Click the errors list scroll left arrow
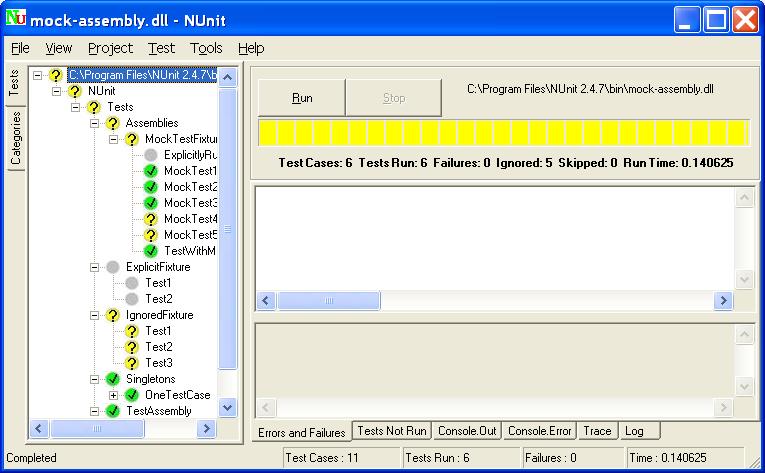 266,300
